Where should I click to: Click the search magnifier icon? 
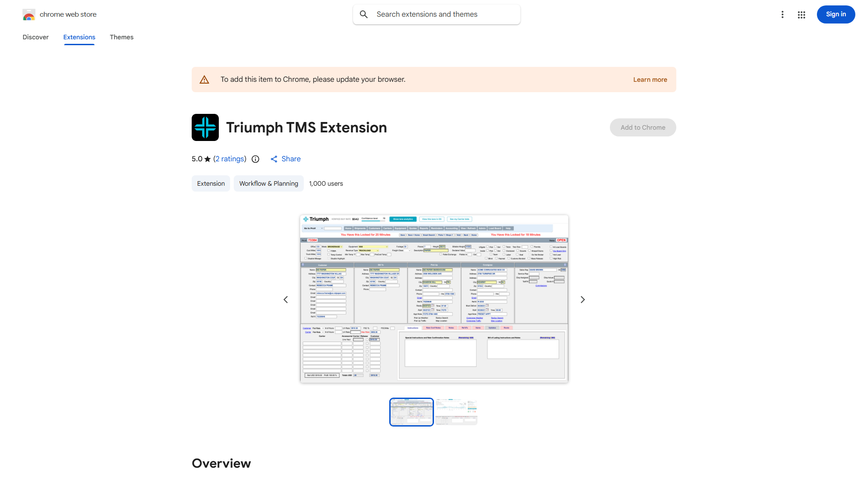[364, 14]
